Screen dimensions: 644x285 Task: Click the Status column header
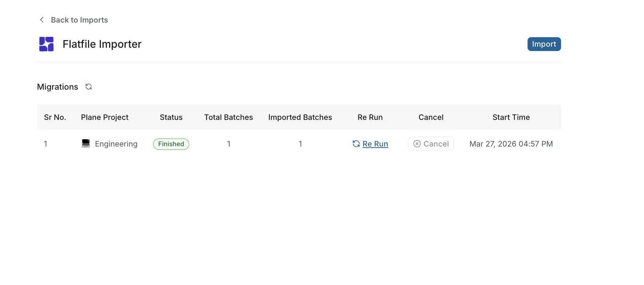(171, 117)
